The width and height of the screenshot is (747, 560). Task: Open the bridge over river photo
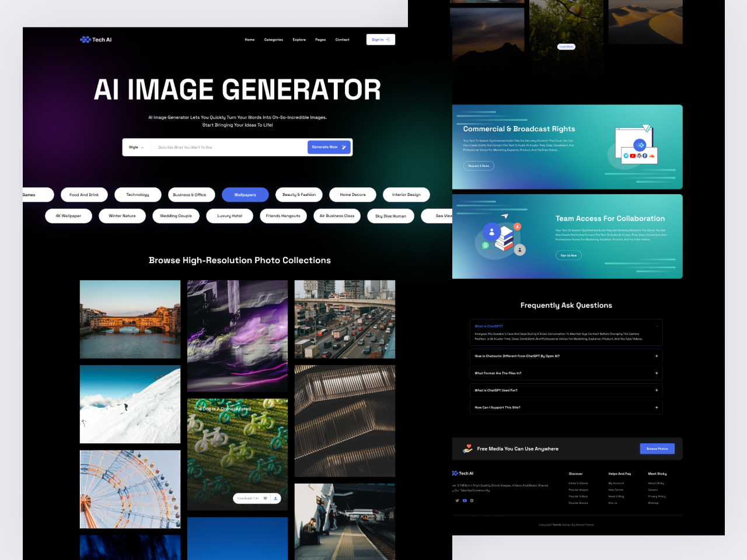point(130,319)
